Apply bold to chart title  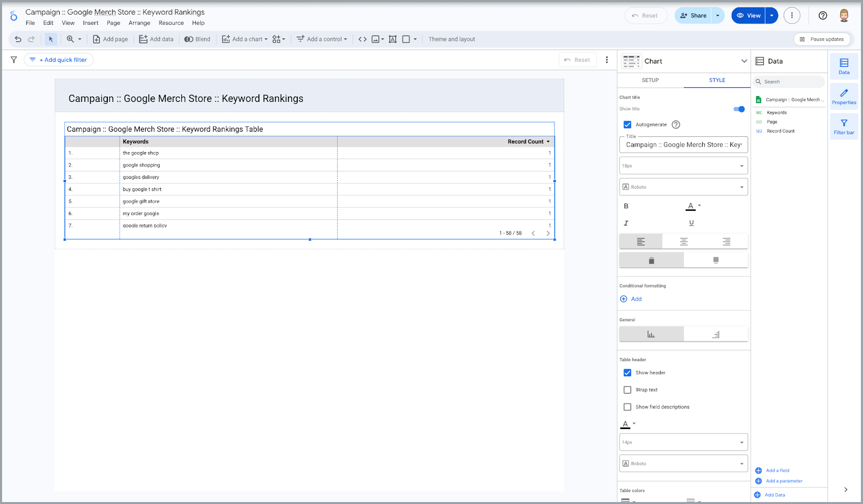click(626, 206)
